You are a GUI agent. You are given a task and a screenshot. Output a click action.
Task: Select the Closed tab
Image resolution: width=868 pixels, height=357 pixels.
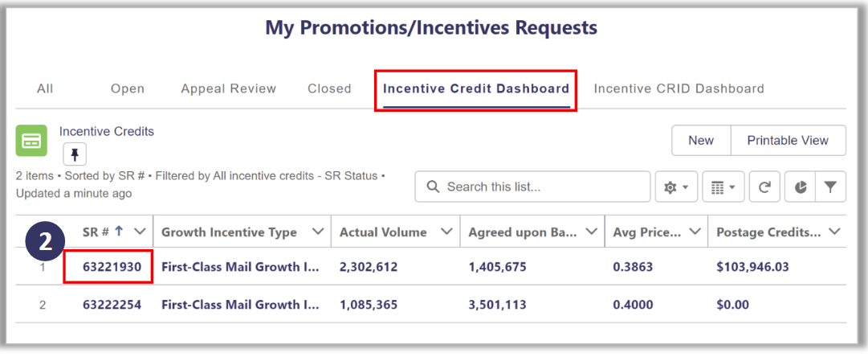pos(329,88)
